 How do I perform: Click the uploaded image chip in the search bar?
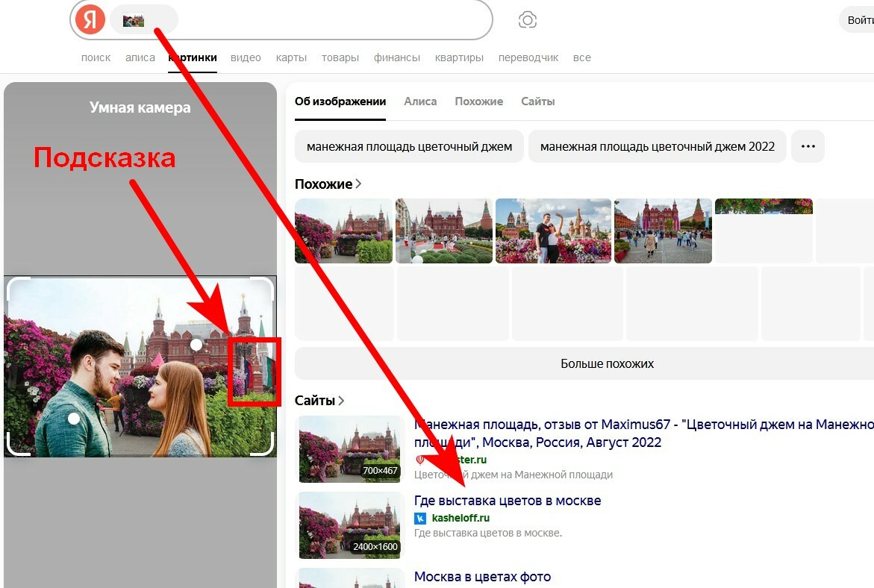pyautogui.click(x=144, y=21)
